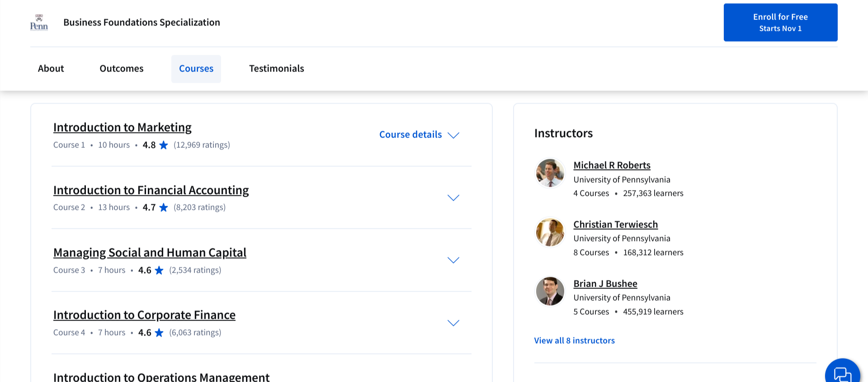Click Brian J Bushee profile photo

pos(550,291)
